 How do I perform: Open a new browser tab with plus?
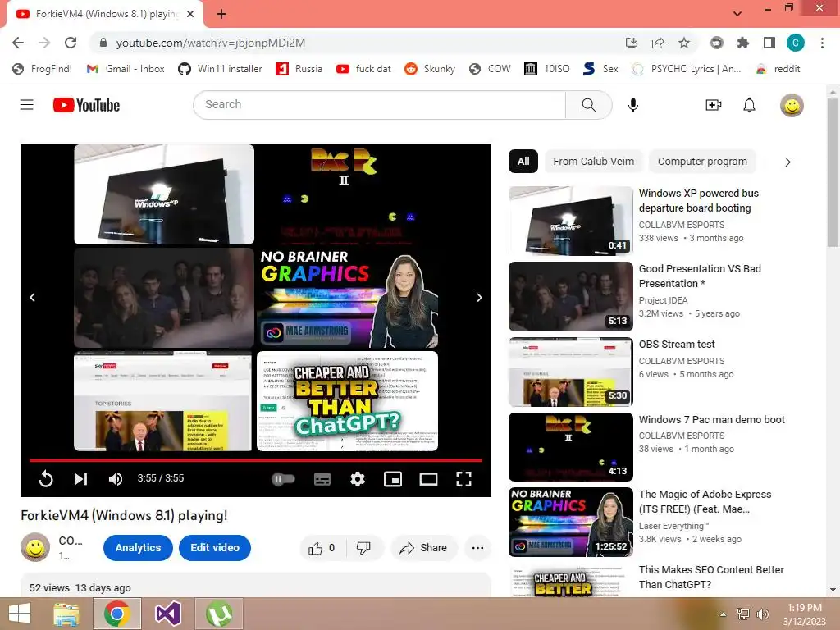click(x=221, y=14)
